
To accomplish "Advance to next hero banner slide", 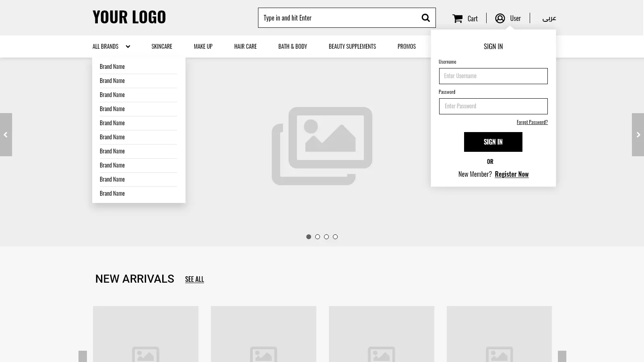I will click(638, 134).
